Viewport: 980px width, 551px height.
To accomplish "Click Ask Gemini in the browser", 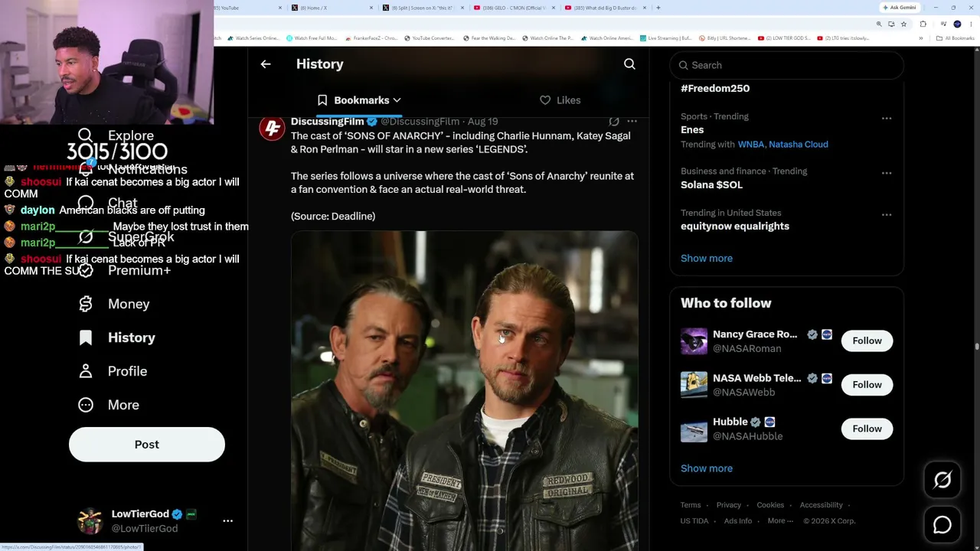I will click(900, 8).
